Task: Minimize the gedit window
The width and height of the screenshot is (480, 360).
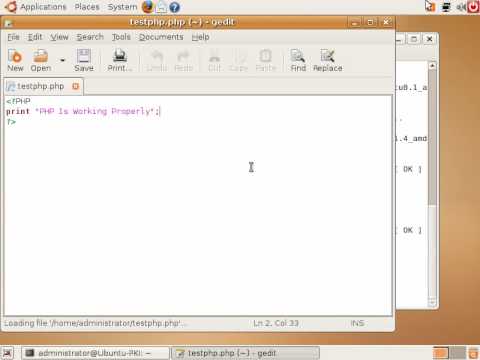Action: pos(355,22)
